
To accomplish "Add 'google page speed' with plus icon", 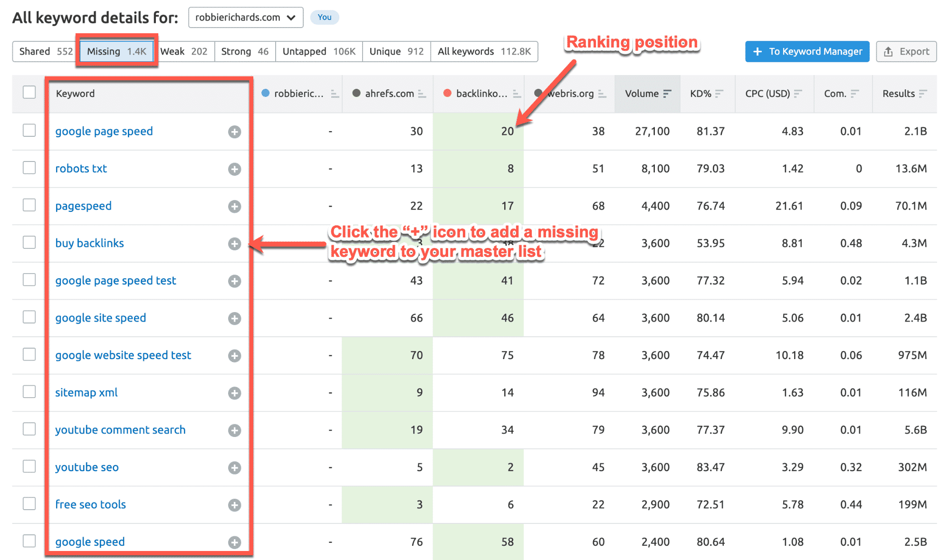I will click(x=234, y=132).
